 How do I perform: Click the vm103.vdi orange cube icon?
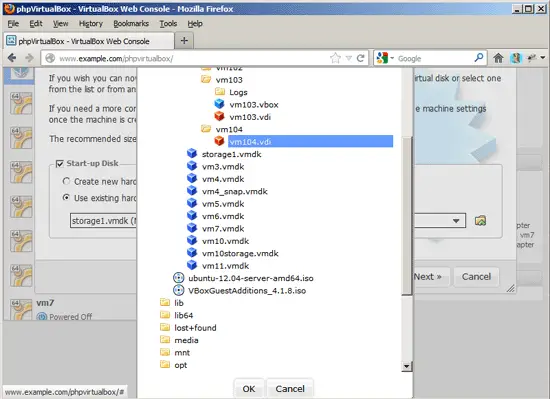click(220, 116)
